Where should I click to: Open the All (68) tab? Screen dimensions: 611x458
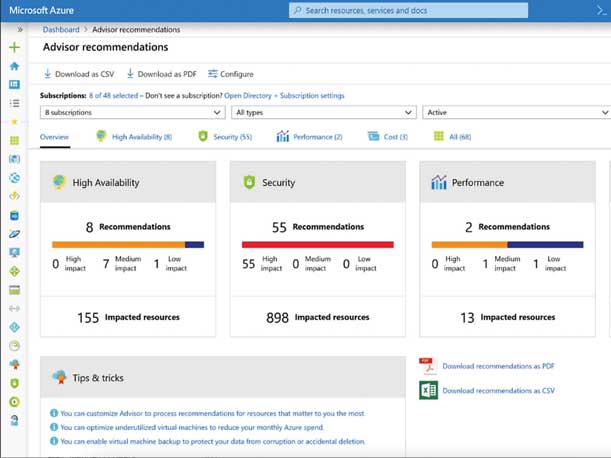pos(452,136)
